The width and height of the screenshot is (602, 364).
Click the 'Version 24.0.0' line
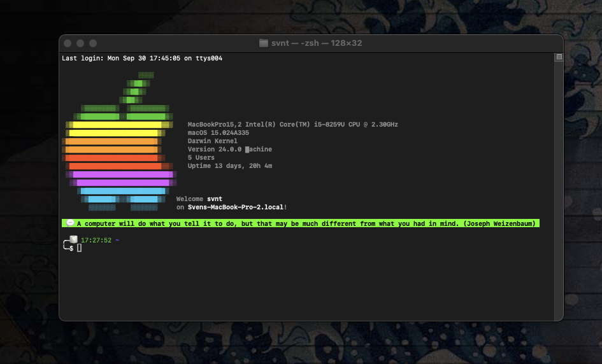point(229,149)
